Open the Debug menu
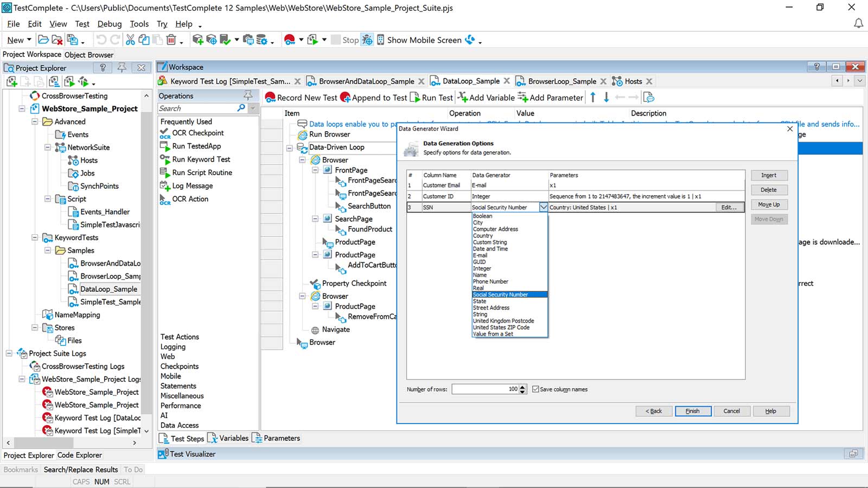 109,24
